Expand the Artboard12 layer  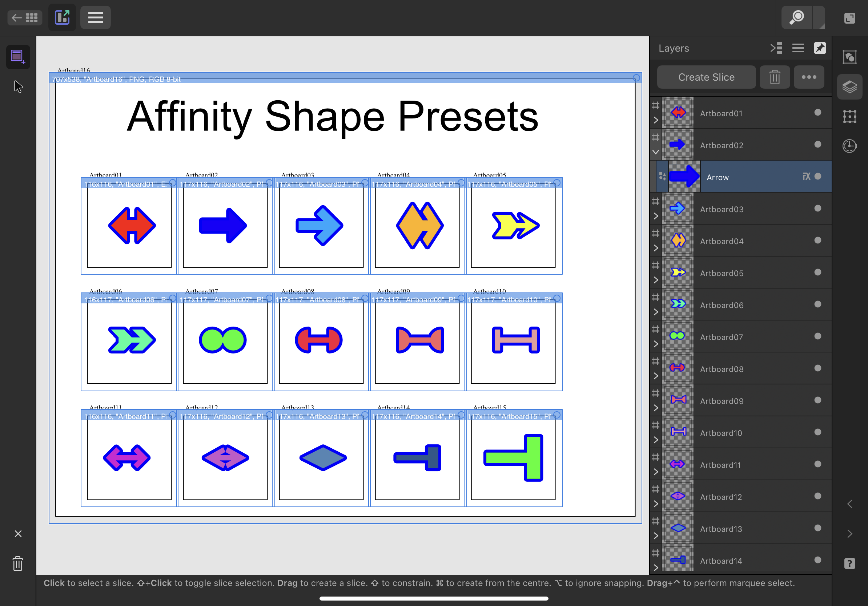click(x=656, y=504)
